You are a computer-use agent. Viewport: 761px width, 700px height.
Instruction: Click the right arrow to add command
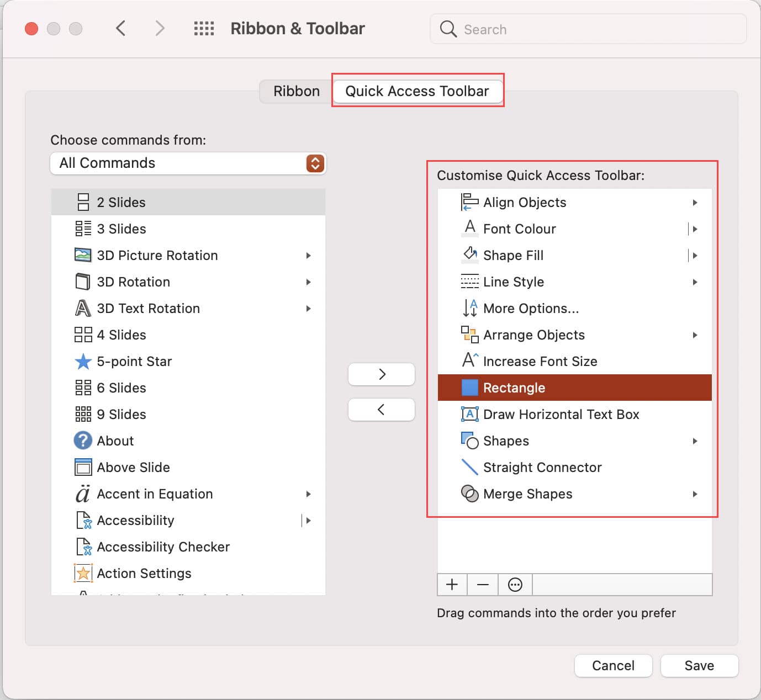(381, 374)
